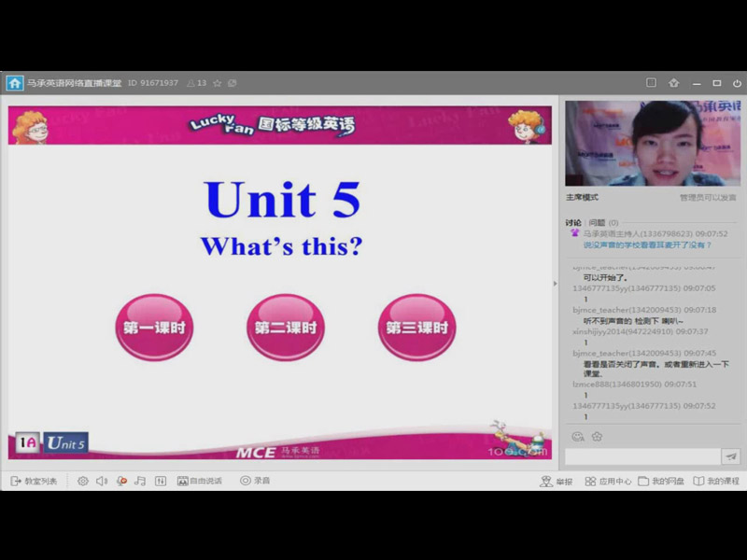Click the send message arrow button
Viewport: 747px width, 560px height.
click(x=731, y=456)
